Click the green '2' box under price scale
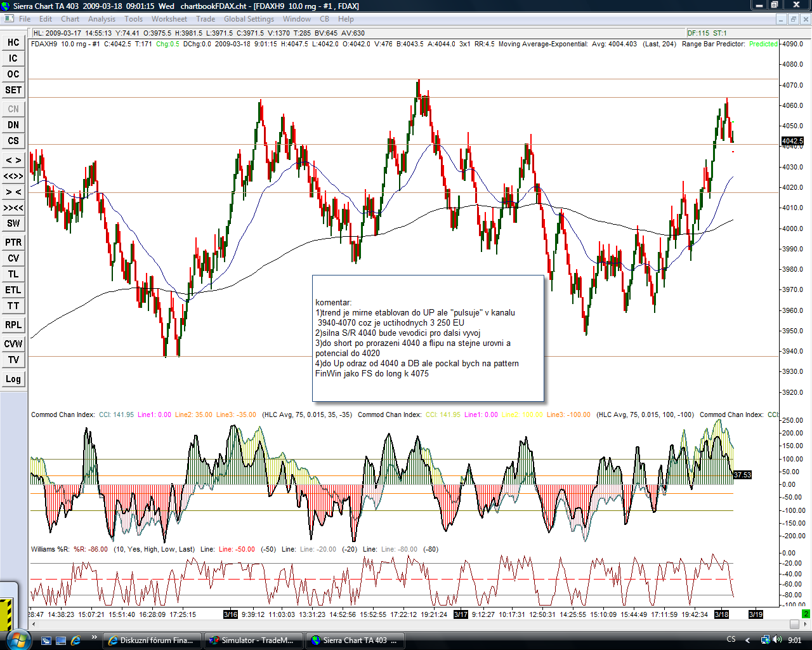 pyautogui.click(x=806, y=614)
